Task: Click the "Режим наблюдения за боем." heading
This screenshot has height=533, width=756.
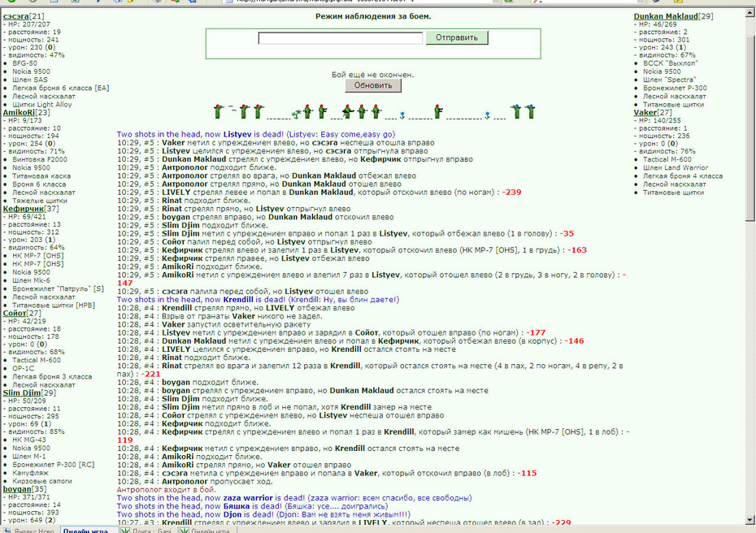Action: 373,16
